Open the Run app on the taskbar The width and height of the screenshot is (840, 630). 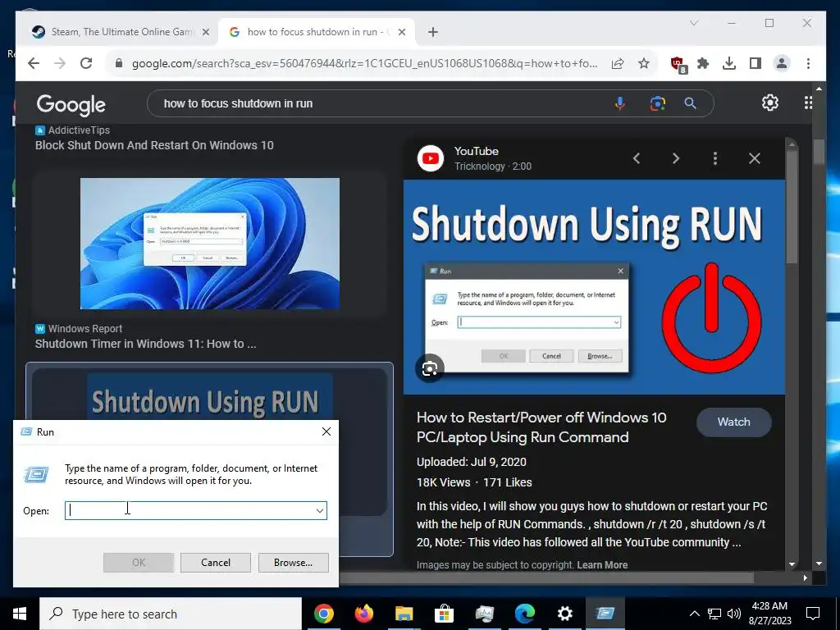[x=605, y=614]
